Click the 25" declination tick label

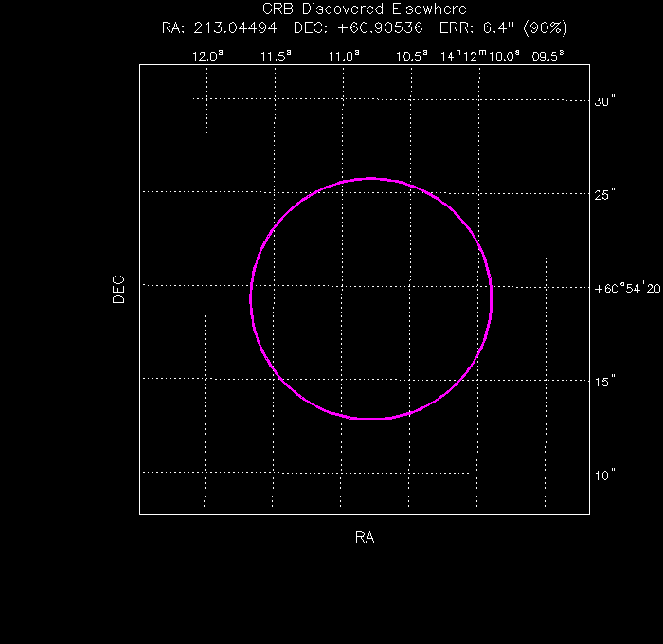coord(605,195)
